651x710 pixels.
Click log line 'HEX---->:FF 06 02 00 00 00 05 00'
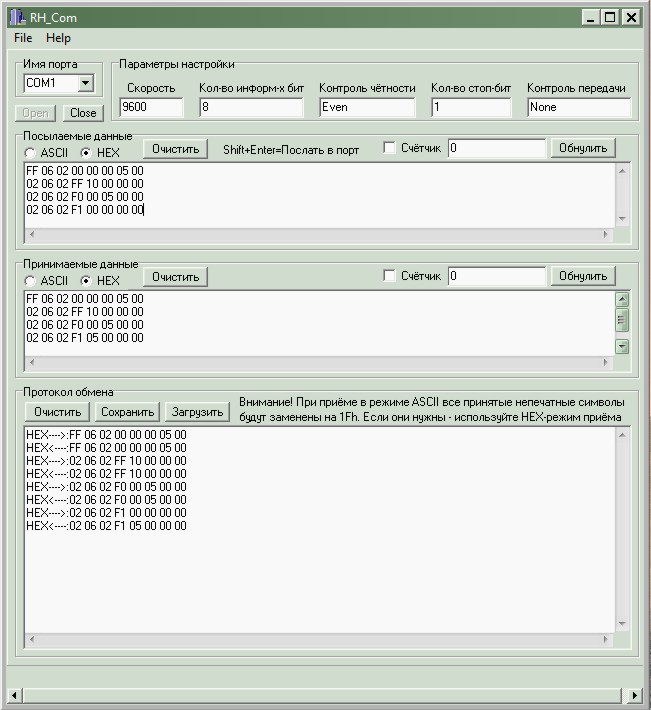(106, 435)
